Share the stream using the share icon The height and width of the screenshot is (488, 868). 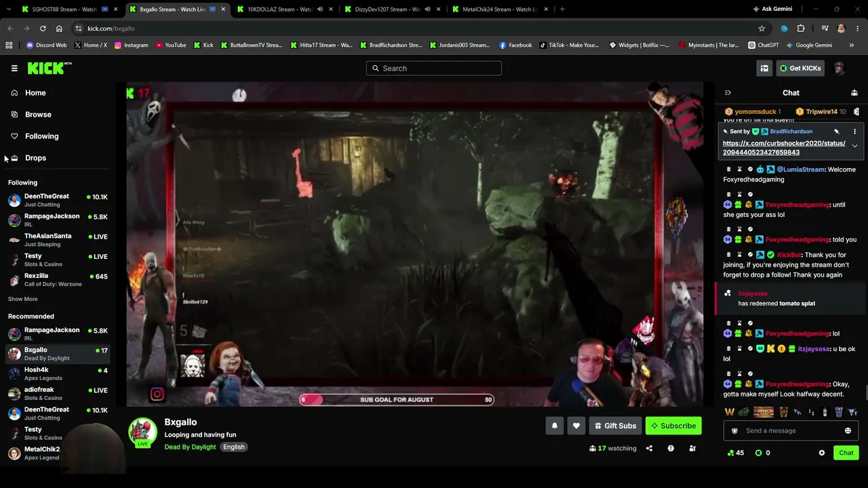click(x=649, y=448)
